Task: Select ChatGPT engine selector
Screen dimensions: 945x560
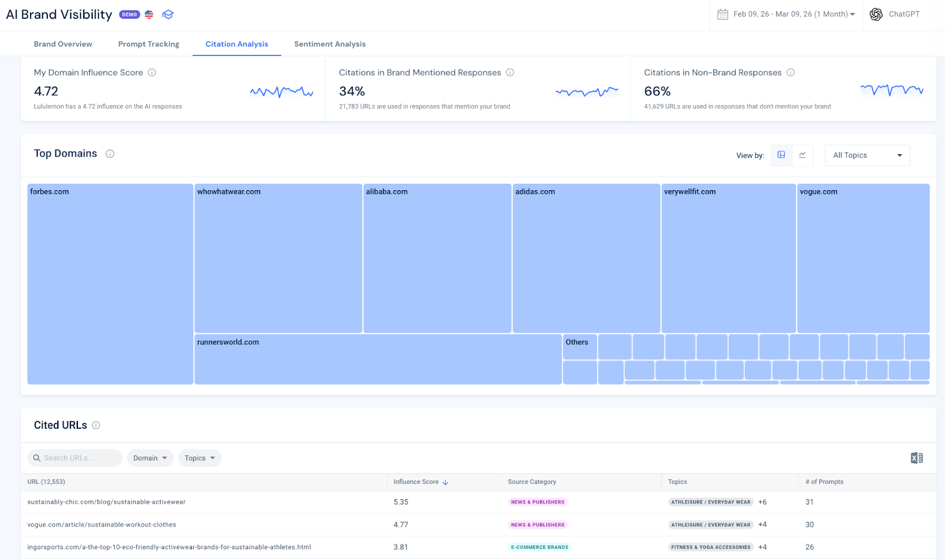Action: coord(895,14)
